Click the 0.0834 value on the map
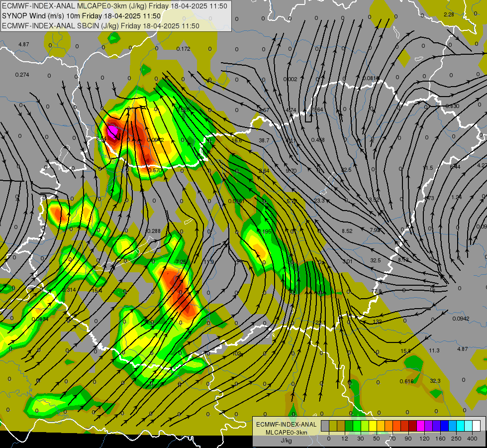 click(40, 319)
